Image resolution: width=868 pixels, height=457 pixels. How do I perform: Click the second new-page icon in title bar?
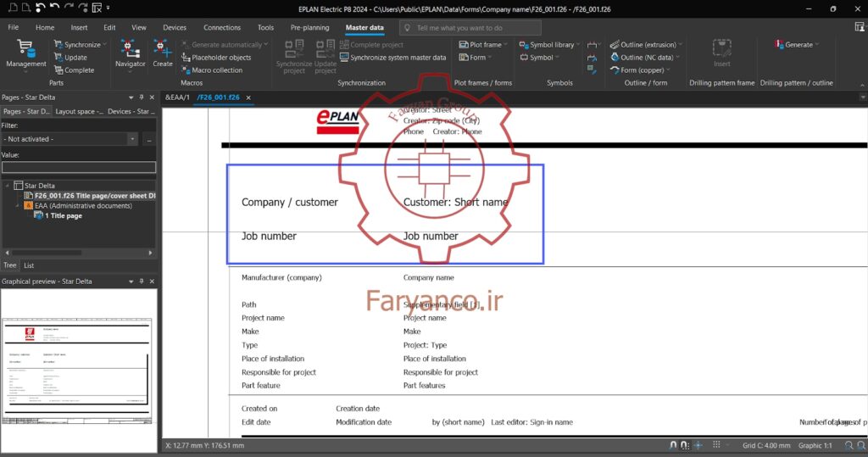point(26,8)
